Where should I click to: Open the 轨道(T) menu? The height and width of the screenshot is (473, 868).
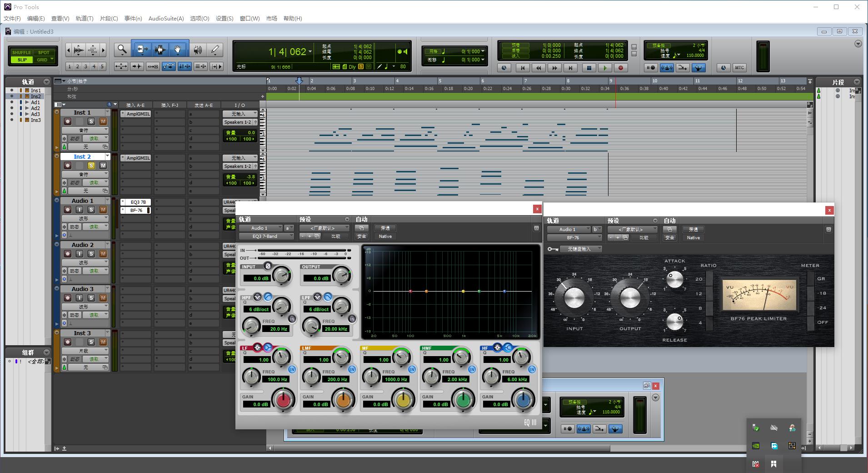click(85, 19)
